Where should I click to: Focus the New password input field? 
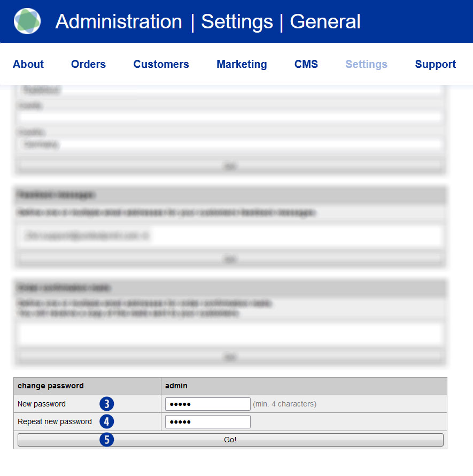click(207, 404)
